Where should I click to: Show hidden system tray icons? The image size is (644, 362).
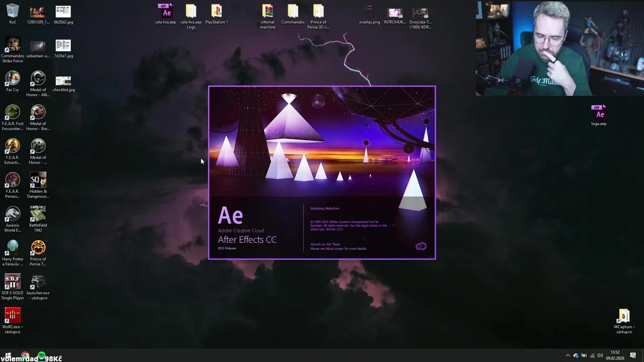[x=568, y=355]
